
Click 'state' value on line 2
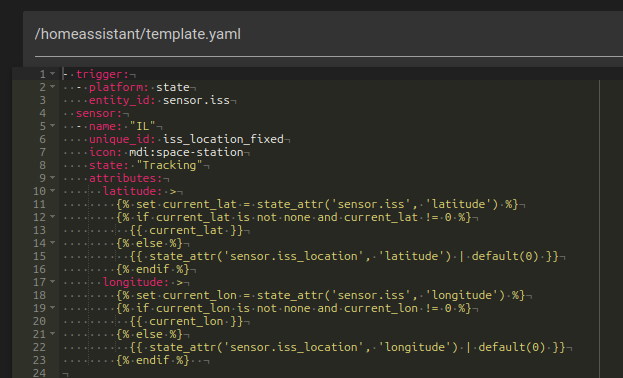173,87
